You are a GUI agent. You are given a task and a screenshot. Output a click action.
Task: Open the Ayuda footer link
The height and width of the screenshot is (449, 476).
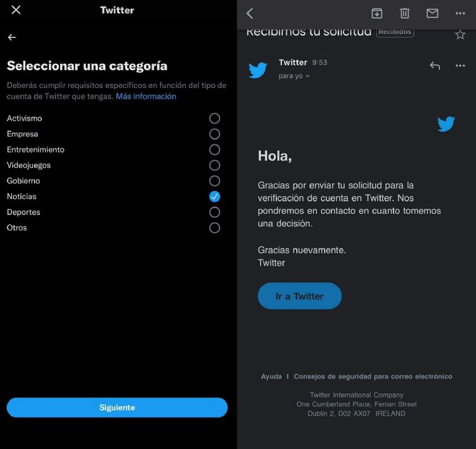point(271,377)
